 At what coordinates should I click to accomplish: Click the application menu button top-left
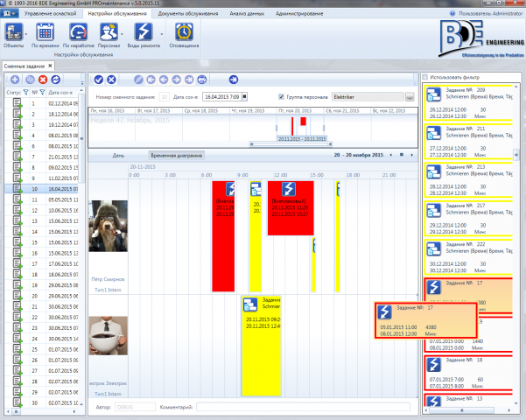[9, 13]
